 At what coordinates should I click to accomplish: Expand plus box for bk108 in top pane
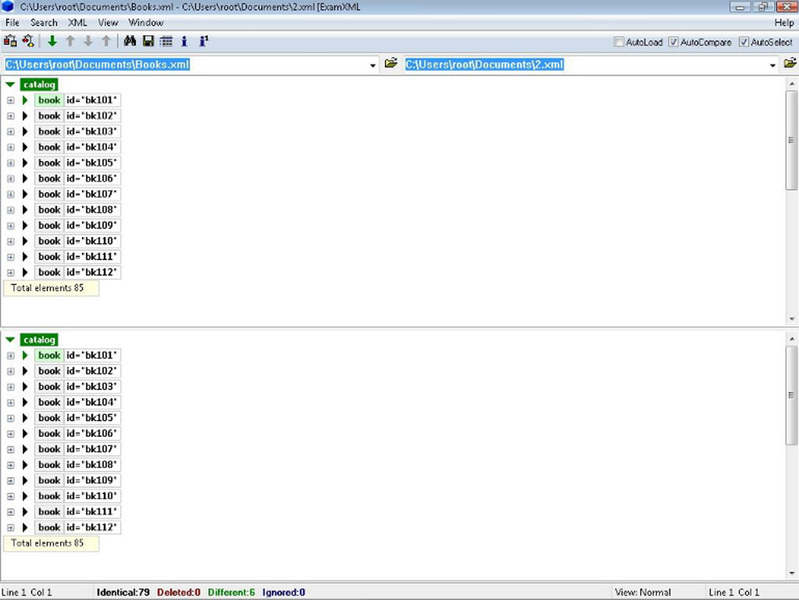[11, 210]
